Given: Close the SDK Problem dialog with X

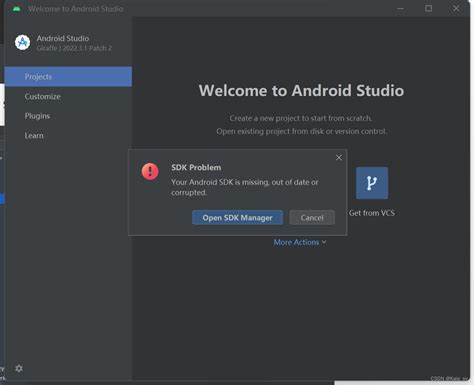Looking at the screenshot, I should pos(339,157).
